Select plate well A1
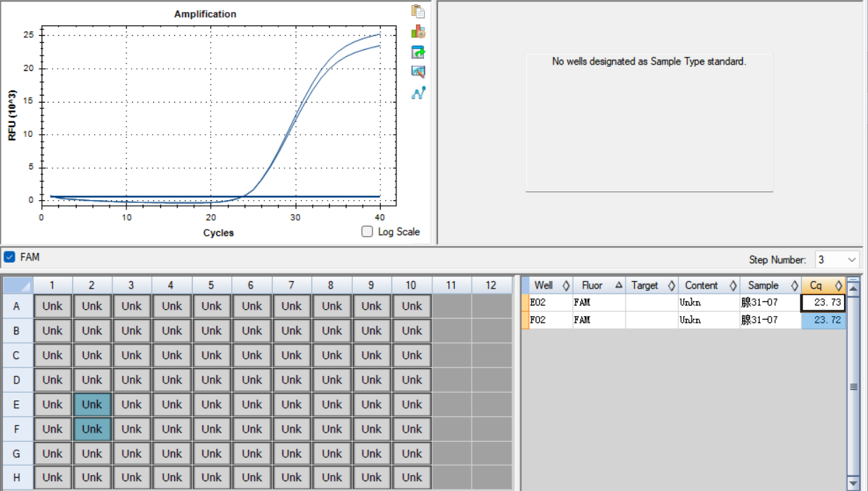 [52, 306]
